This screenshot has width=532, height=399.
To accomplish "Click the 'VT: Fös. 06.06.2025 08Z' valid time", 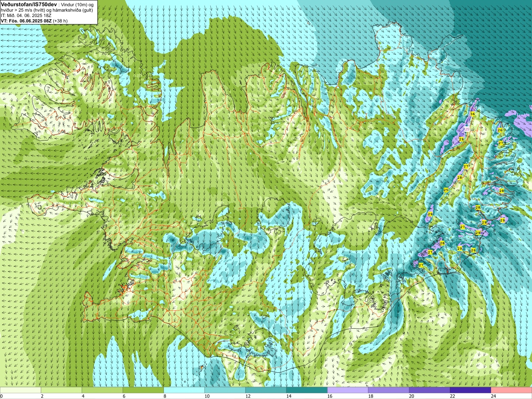I will pyautogui.click(x=26, y=20).
